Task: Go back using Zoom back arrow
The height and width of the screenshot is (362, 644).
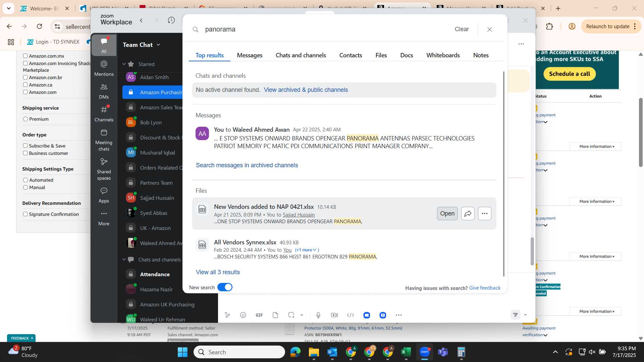Action: point(141,20)
